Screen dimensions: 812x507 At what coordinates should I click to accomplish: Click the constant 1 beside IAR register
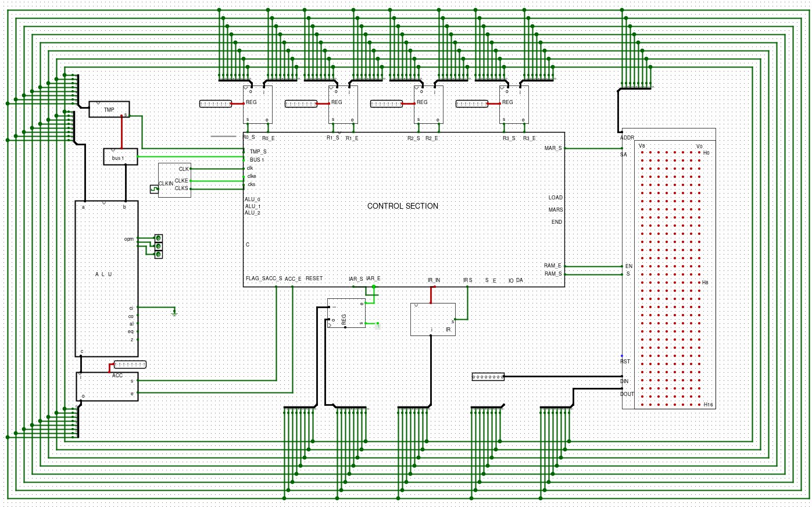point(378,327)
